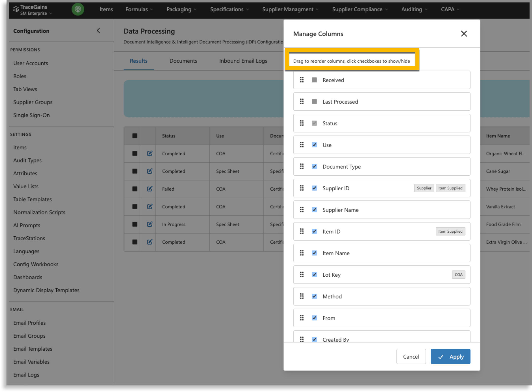Click the drag handle for Item Name row
This screenshot has width=532, height=392.
pos(302,253)
